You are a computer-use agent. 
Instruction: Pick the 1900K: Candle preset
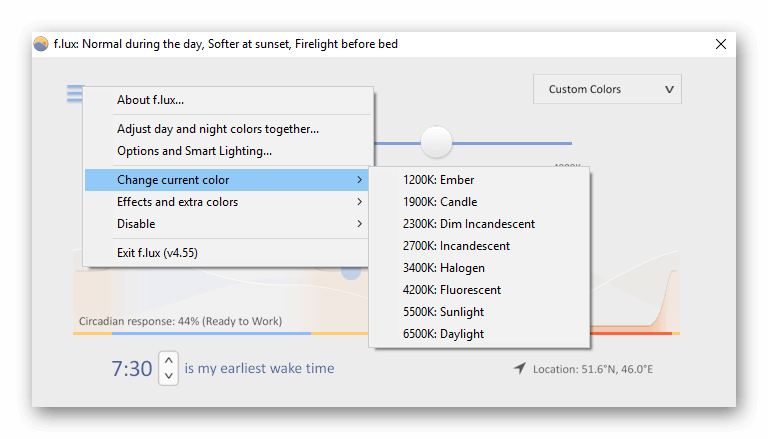440,202
